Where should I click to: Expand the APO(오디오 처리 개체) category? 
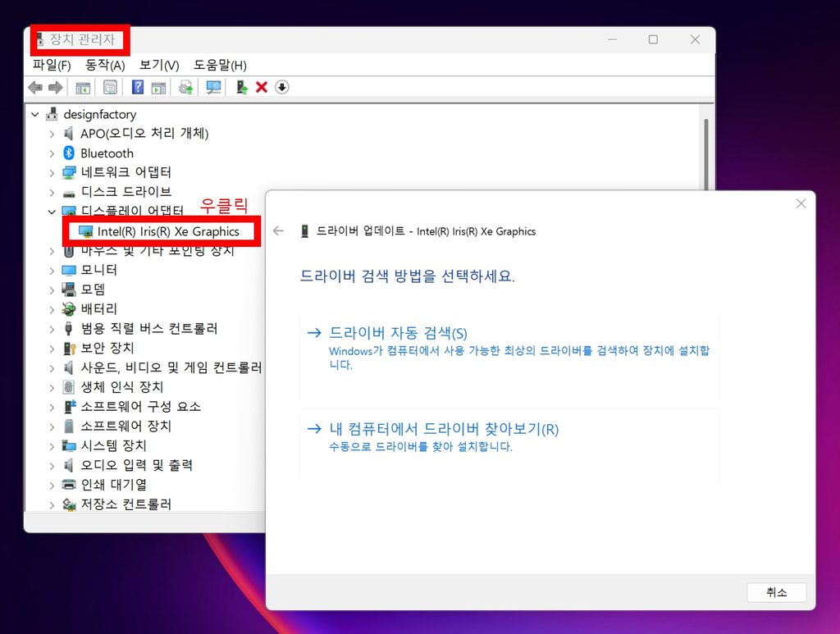[x=52, y=134]
